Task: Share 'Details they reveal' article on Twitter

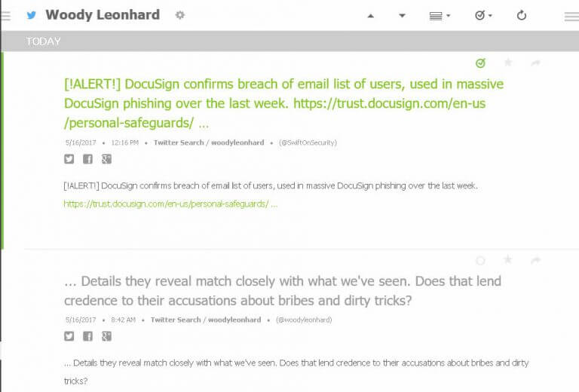Action: click(x=69, y=336)
